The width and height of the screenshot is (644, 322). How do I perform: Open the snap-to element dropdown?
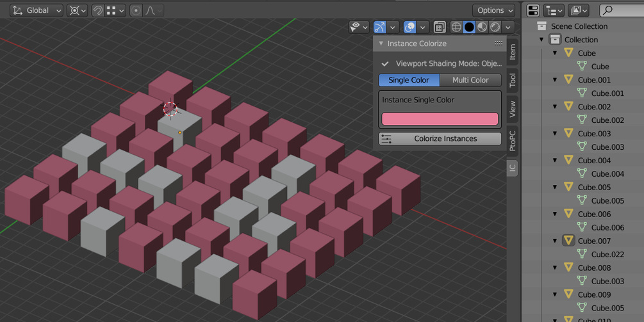coord(115,11)
